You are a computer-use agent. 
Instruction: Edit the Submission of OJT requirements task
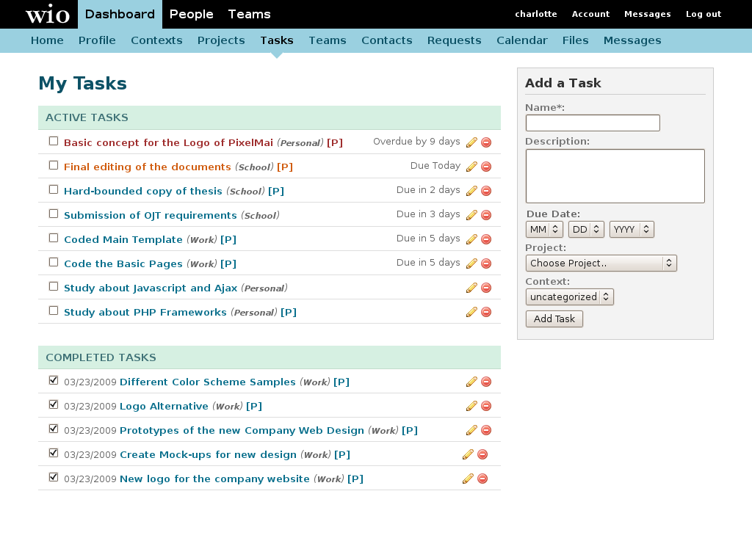471,215
